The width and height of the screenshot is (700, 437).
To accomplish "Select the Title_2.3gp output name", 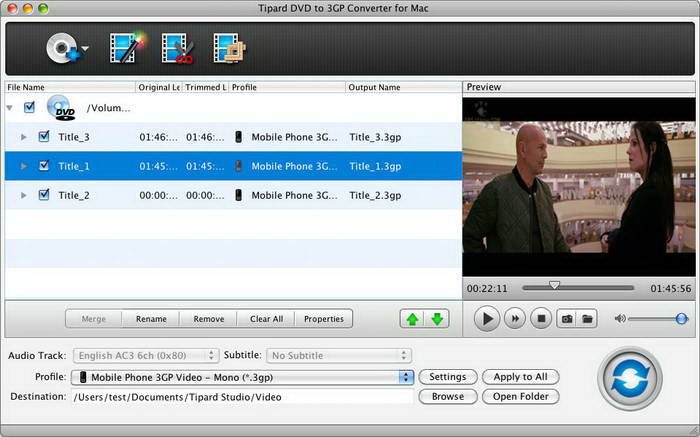I will (x=375, y=195).
